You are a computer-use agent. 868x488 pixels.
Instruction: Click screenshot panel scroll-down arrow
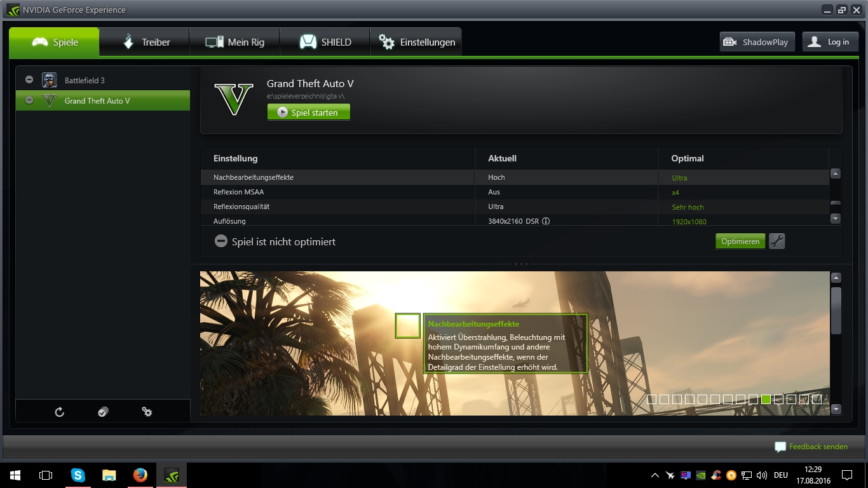pyautogui.click(x=836, y=409)
